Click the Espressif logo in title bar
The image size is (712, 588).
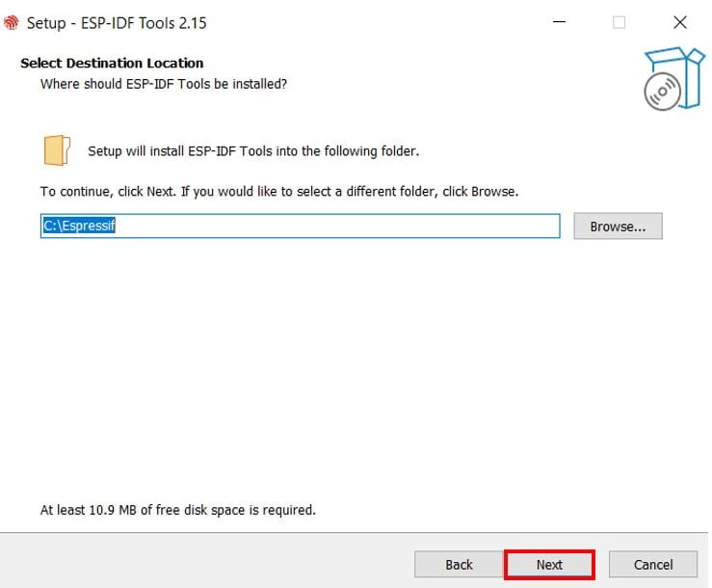[x=12, y=22]
